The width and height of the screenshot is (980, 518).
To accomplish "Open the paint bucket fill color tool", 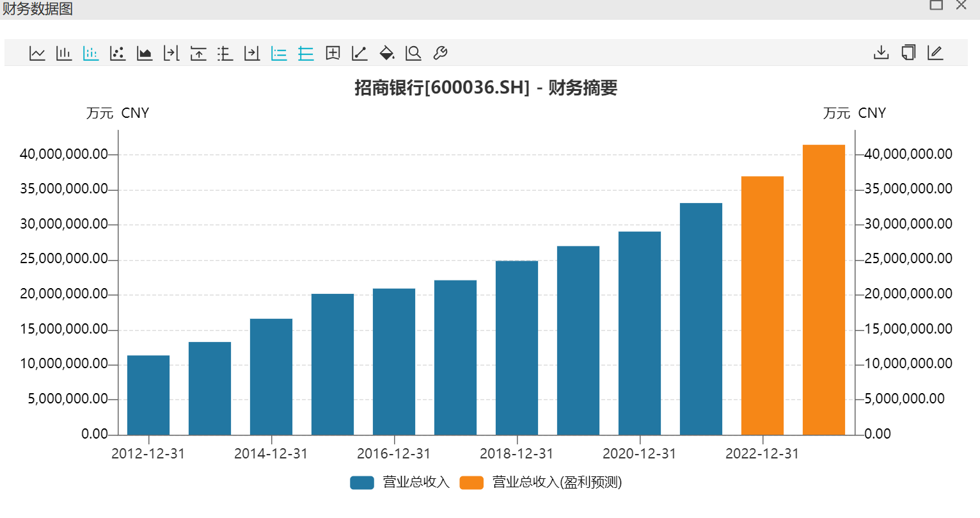I will click(x=386, y=53).
